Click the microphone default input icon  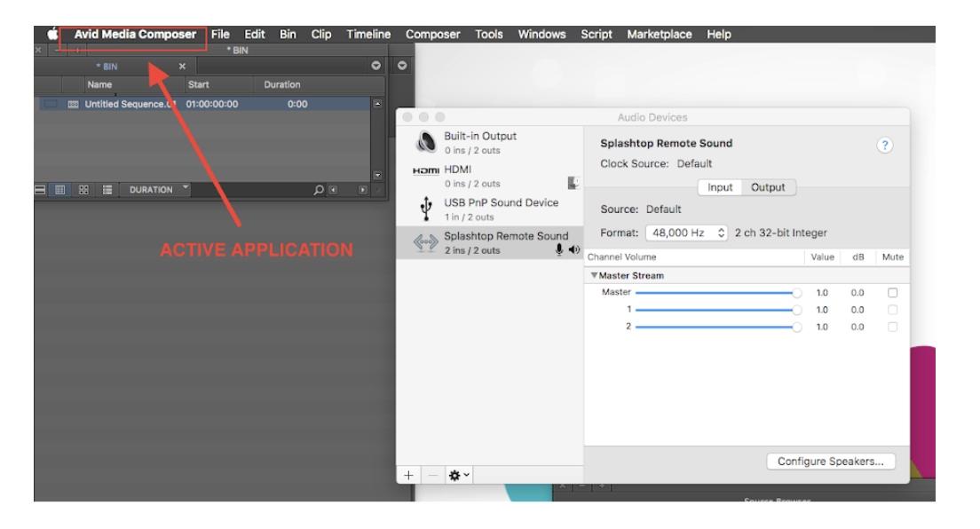(x=559, y=249)
